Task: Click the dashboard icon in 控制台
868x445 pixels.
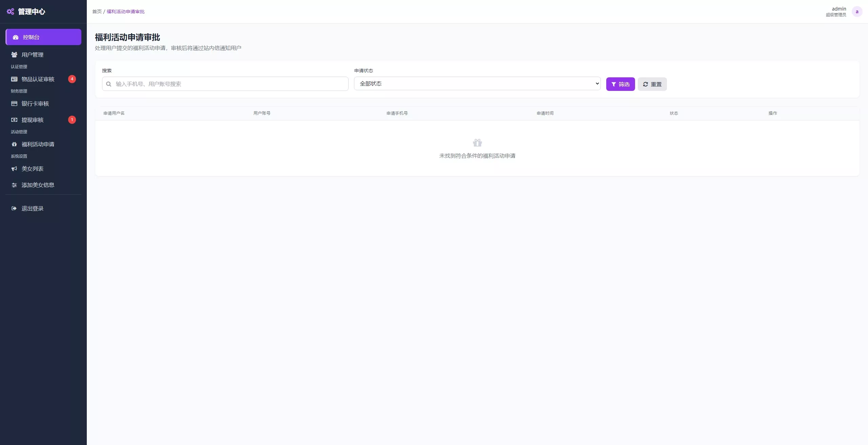Action: point(16,37)
